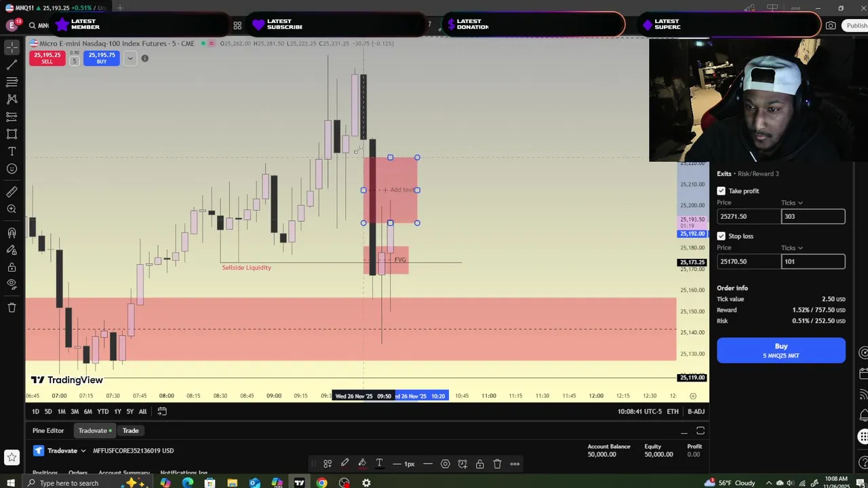Select the 5D time range
This screenshot has height=488, width=868.
point(48,411)
